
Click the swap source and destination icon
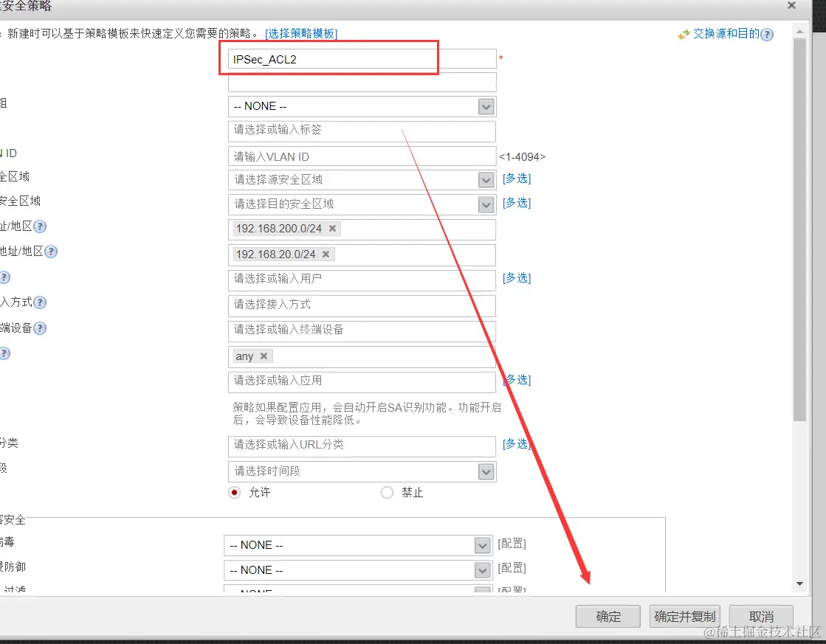pyautogui.click(x=684, y=34)
